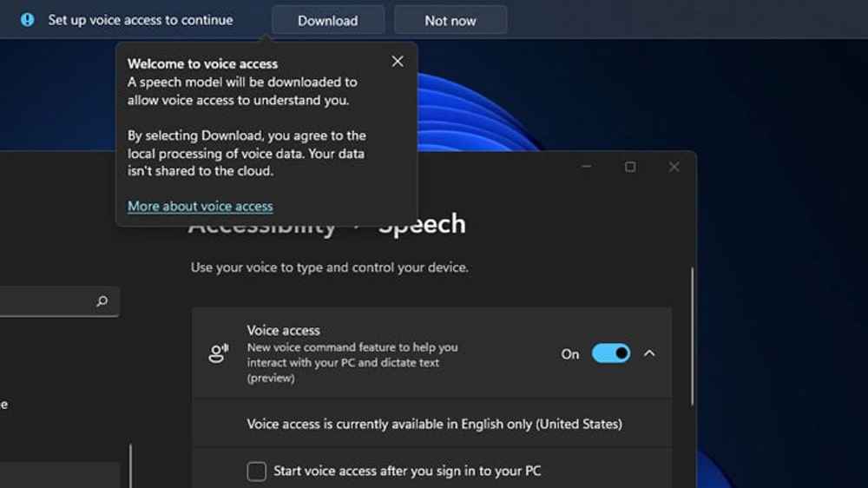This screenshot has height=488, width=868.
Task: Turn off the Voice access toggle
Action: pos(610,353)
